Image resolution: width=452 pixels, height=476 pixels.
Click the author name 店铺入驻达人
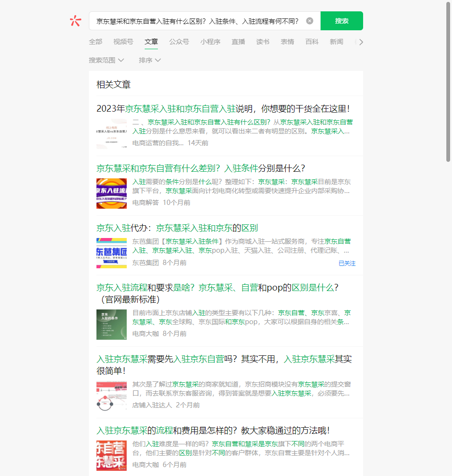(152, 405)
